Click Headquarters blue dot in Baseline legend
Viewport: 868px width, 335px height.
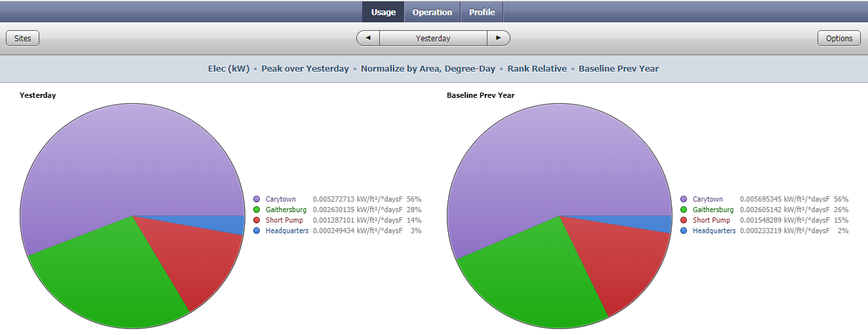[684, 231]
